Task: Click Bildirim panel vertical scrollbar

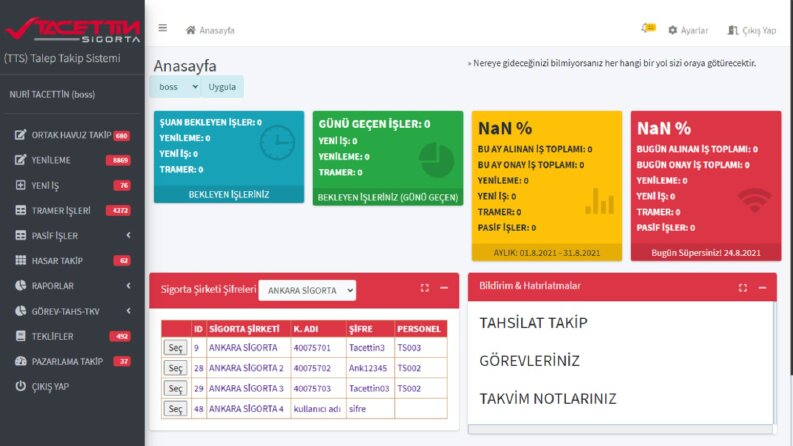Action: click(x=775, y=363)
